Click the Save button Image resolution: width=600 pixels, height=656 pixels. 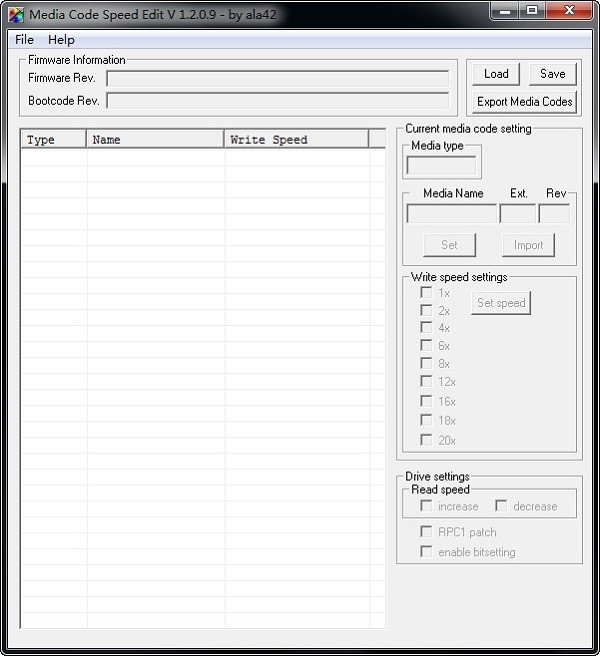tap(553, 74)
